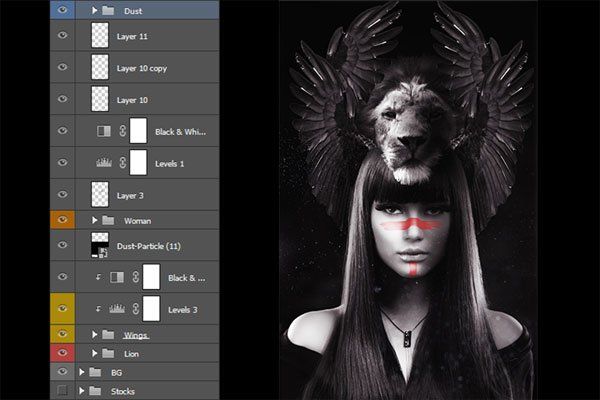Click the lion-headdress artwork canvas

[x=408, y=200]
